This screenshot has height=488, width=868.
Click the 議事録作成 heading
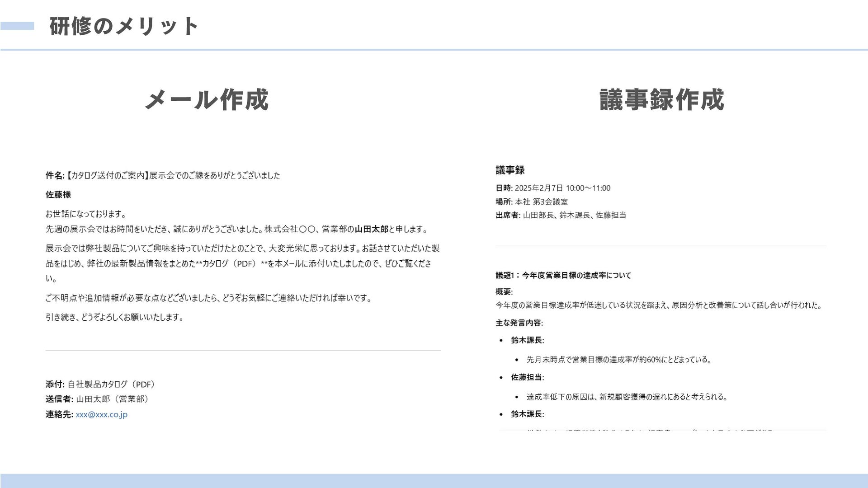(662, 99)
